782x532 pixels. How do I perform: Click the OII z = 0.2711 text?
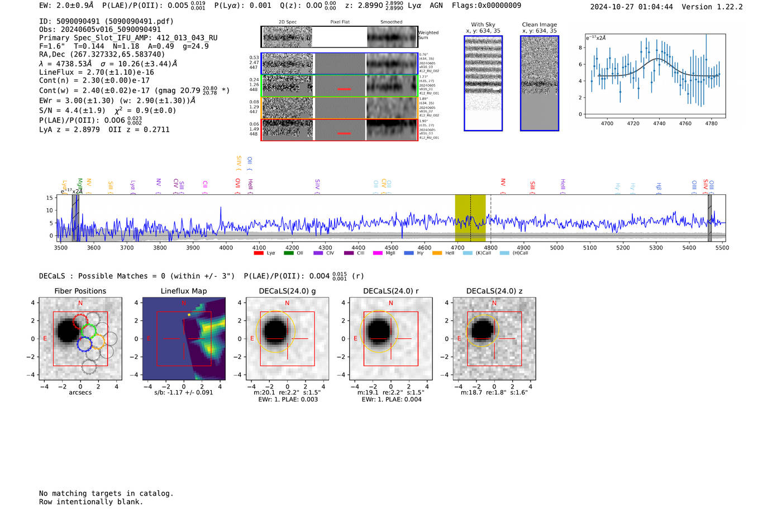pos(139,130)
